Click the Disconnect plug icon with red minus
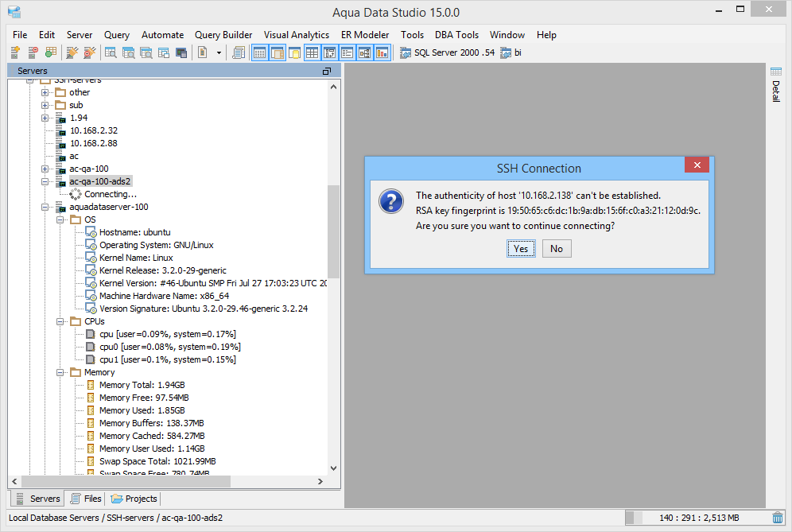 click(x=90, y=52)
